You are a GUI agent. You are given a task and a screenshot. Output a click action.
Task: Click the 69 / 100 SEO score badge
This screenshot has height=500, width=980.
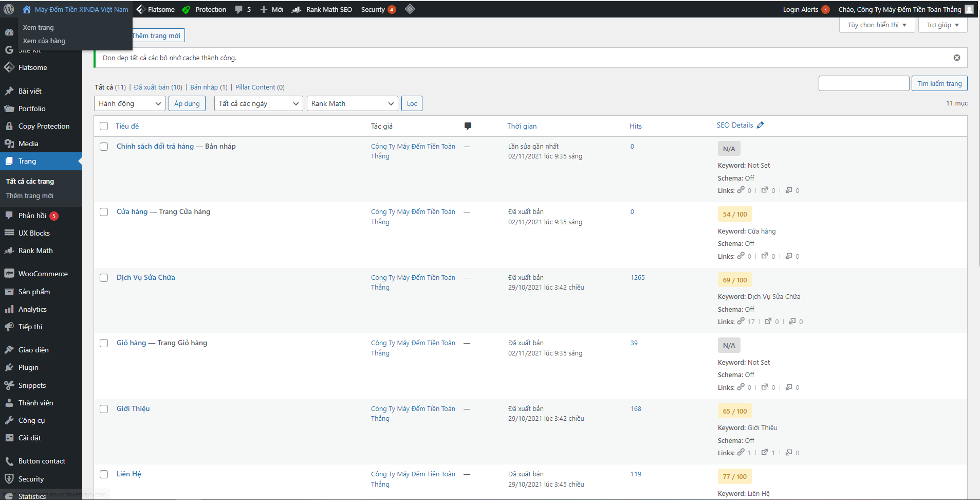point(735,280)
